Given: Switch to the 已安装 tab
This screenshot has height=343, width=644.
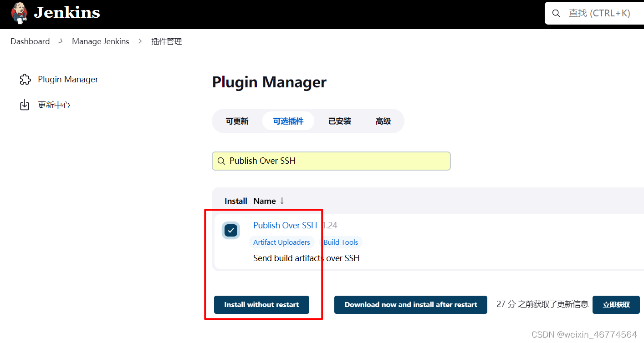Looking at the screenshot, I should pos(340,121).
